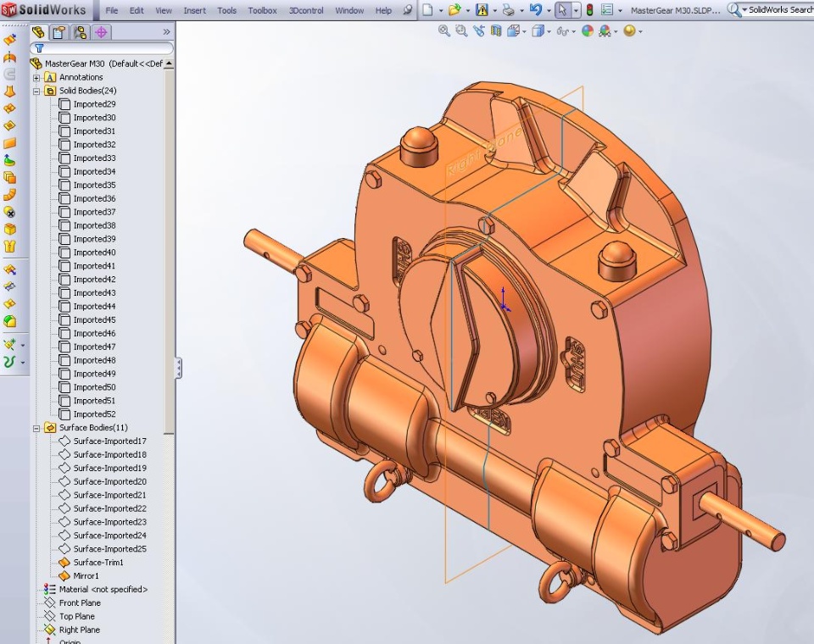The width and height of the screenshot is (814, 644).
Task: Click the Offset Surface tool icon
Action: 10,177
